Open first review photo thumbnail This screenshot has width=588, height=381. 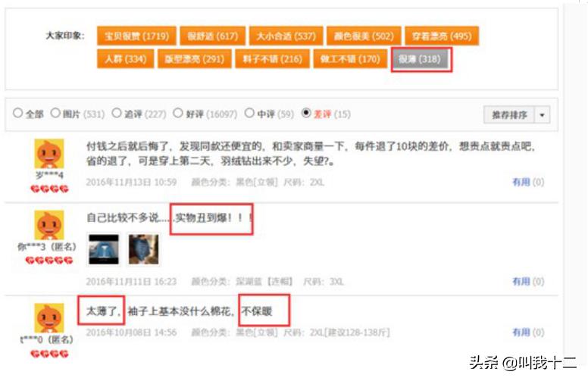click(x=104, y=249)
